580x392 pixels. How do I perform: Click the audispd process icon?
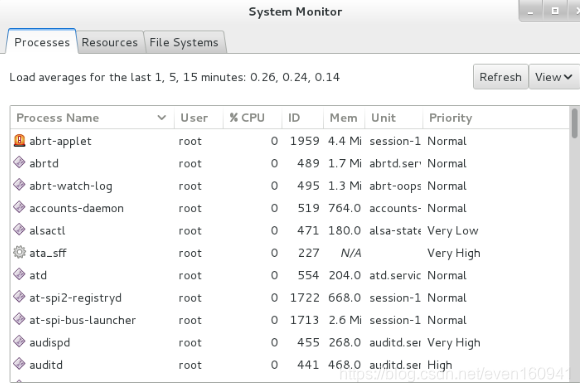click(19, 342)
